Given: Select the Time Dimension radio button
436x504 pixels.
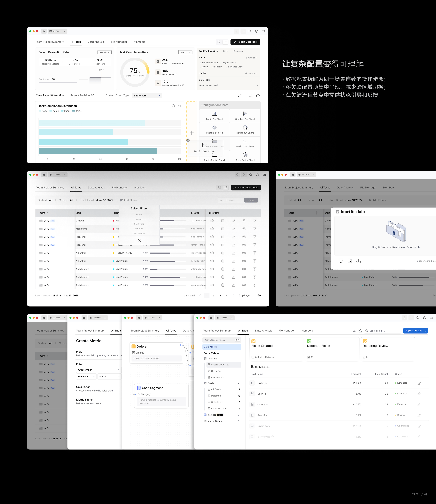Looking at the screenshot, I should 200,63.
